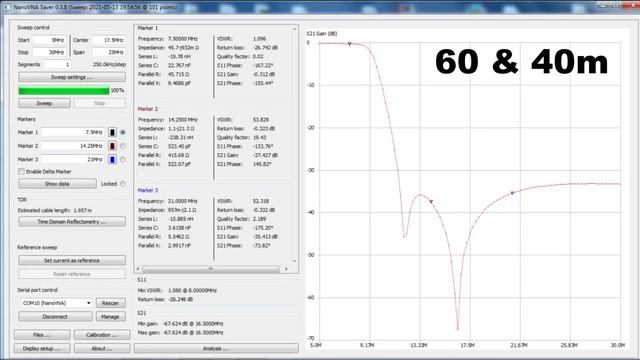The height and width of the screenshot is (360, 640).
Task: Open Marker 1 color swatch
Action: click(112, 132)
